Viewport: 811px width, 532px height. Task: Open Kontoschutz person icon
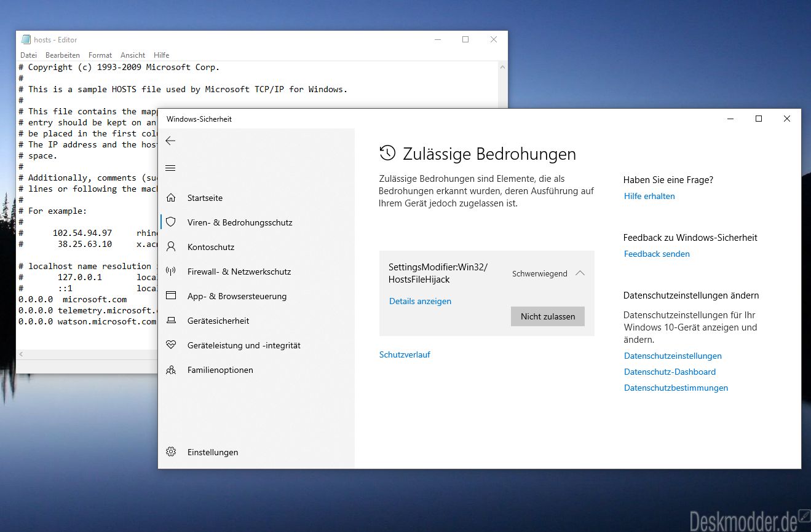pyautogui.click(x=171, y=247)
